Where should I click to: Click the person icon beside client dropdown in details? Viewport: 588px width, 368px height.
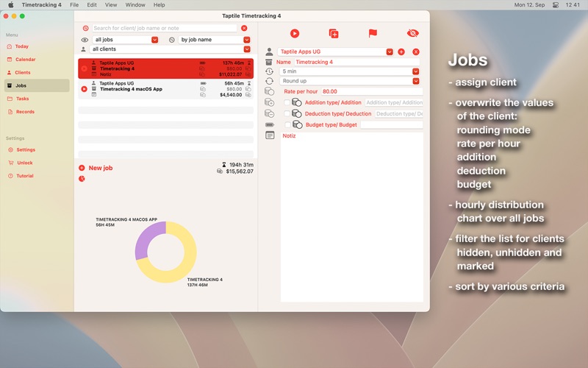[269, 52]
